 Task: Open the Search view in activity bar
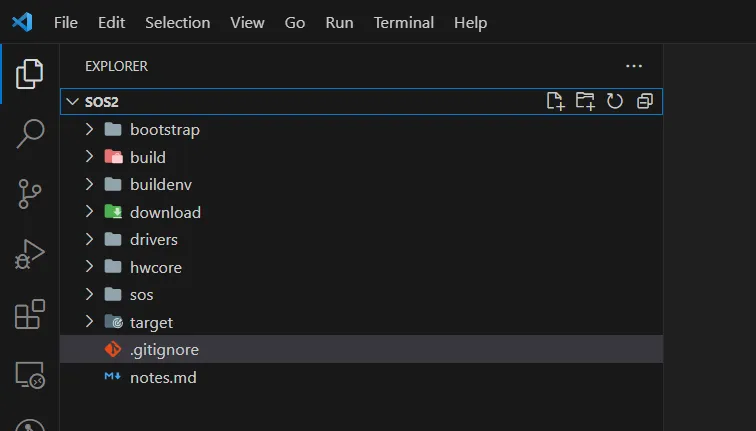click(x=30, y=134)
